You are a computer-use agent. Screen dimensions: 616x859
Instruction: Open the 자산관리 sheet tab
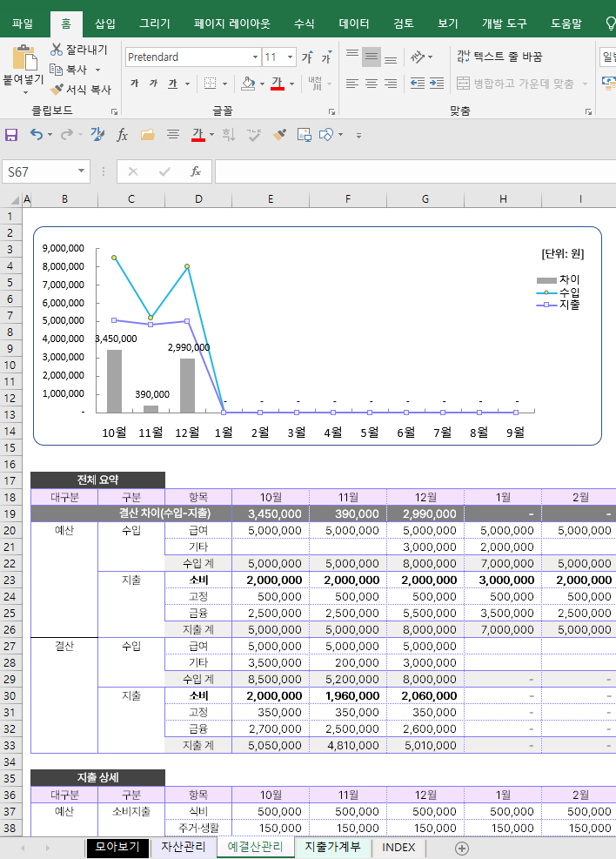[x=184, y=847]
